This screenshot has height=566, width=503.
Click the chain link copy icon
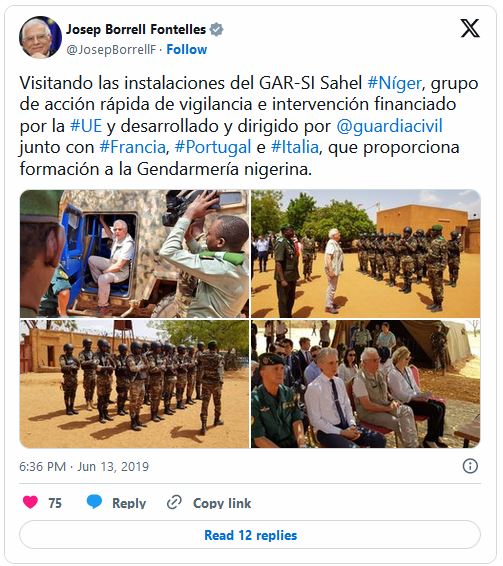click(174, 502)
